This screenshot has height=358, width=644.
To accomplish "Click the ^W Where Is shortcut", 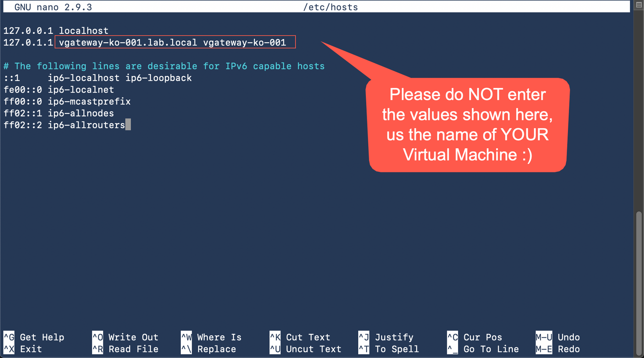I will [211, 337].
